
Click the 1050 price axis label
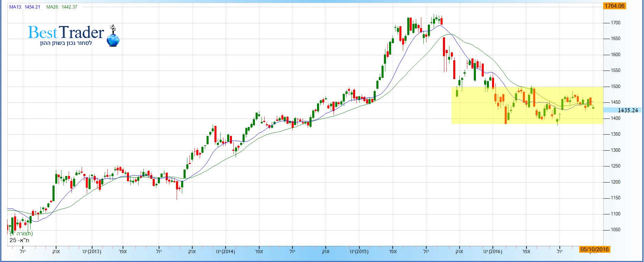coord(616,229)
